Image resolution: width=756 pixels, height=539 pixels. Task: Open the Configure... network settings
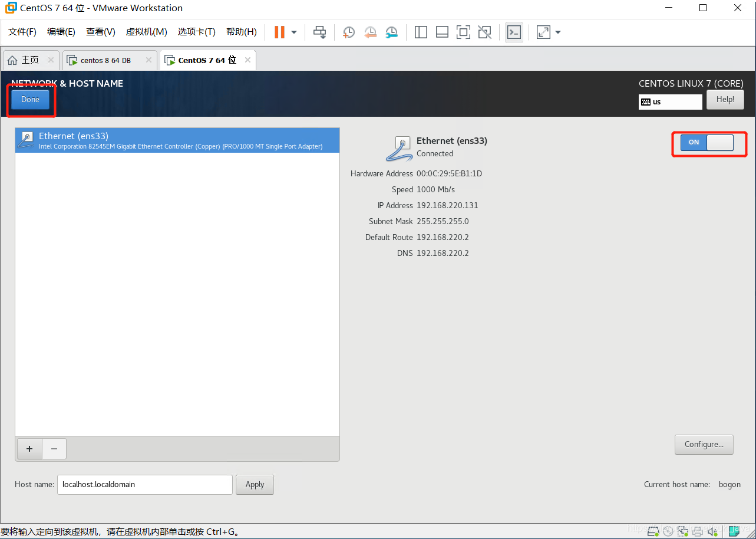click(x=704, y=445)
